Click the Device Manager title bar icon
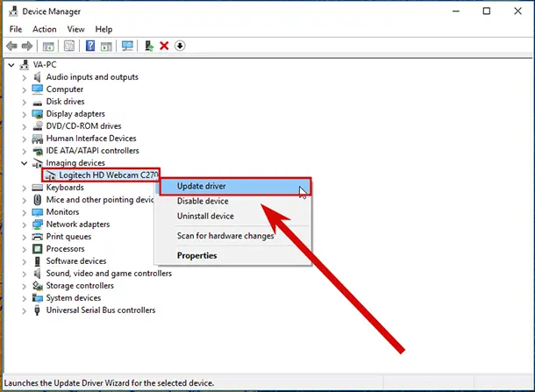The height and width of the screenshot is (392, 535). pyautogui.click(x=13, y=11)
